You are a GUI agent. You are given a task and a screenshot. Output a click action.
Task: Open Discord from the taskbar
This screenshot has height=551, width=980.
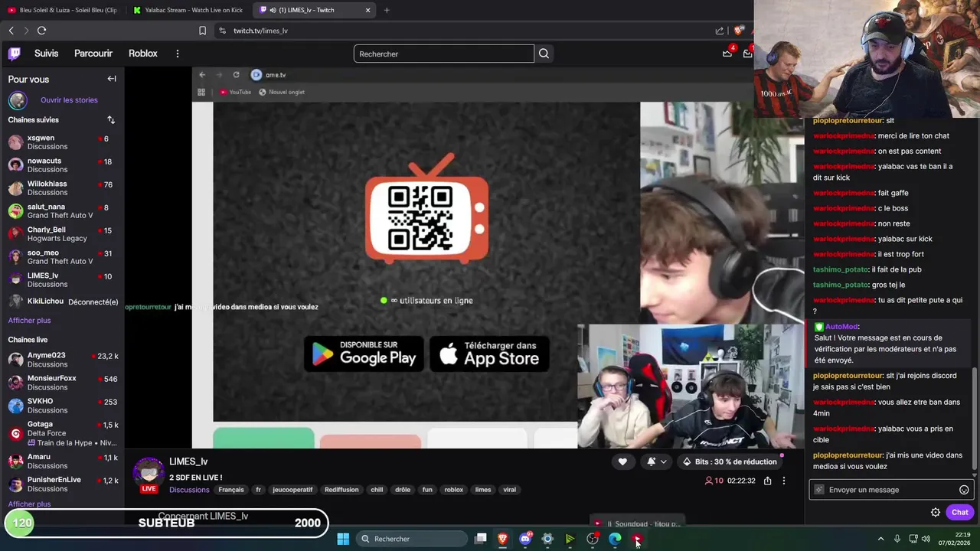[x=525, y=539]
